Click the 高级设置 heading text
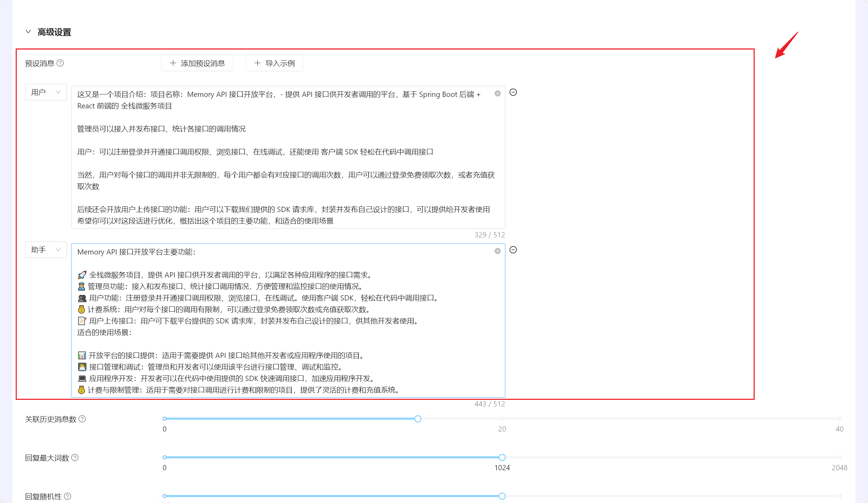 54,32
